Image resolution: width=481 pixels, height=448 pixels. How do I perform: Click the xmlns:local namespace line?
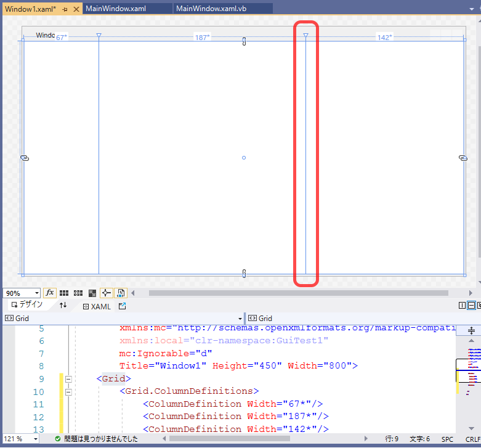[x=224, y=341]
